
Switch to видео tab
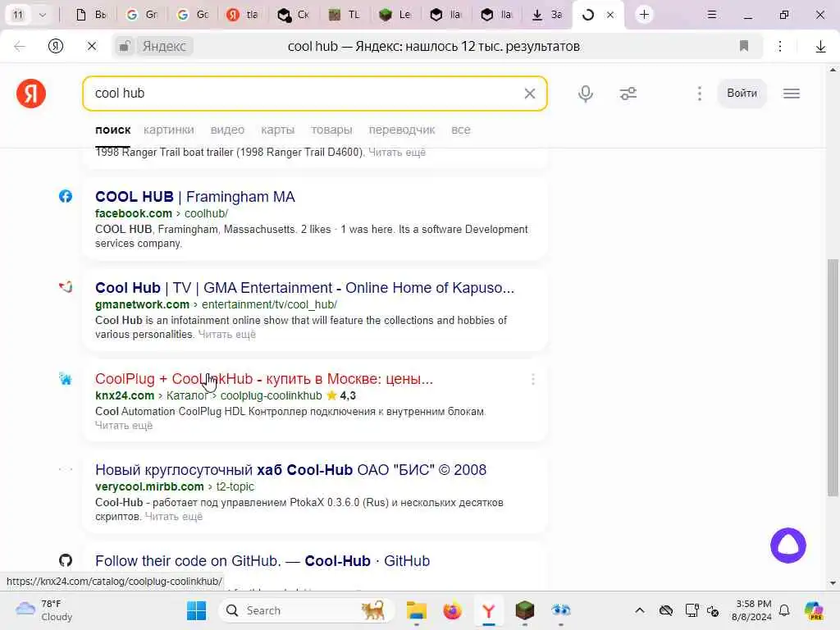point(227,130)
